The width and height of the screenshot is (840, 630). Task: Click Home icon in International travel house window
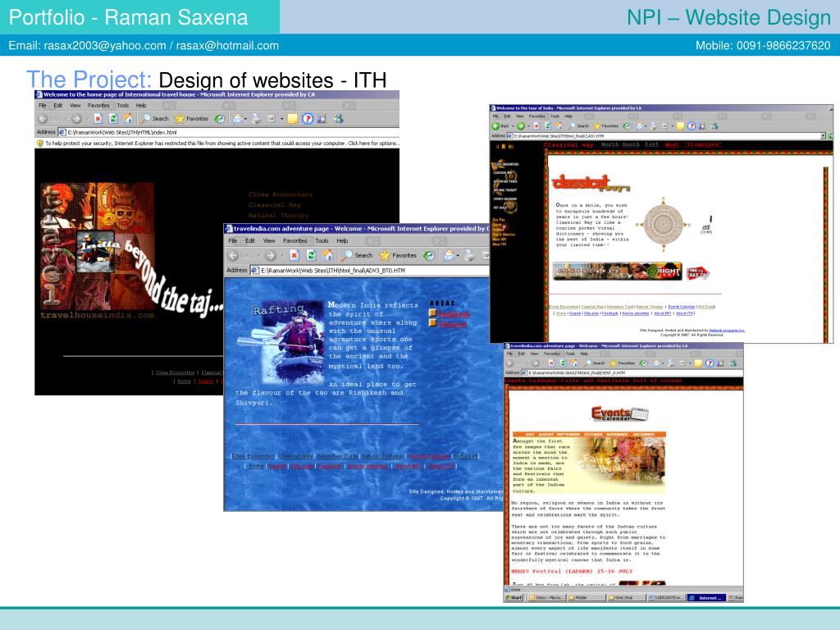pyautogui.click(x=129, y=118)
